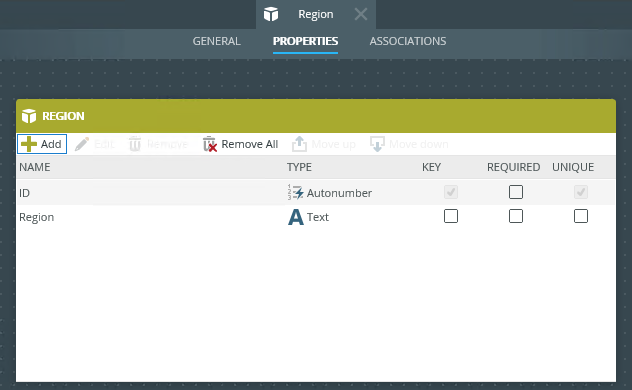The height and width of the screenshot is (390, 632).
Task: Close the Region document tab
Action: (x=361, y=15)
